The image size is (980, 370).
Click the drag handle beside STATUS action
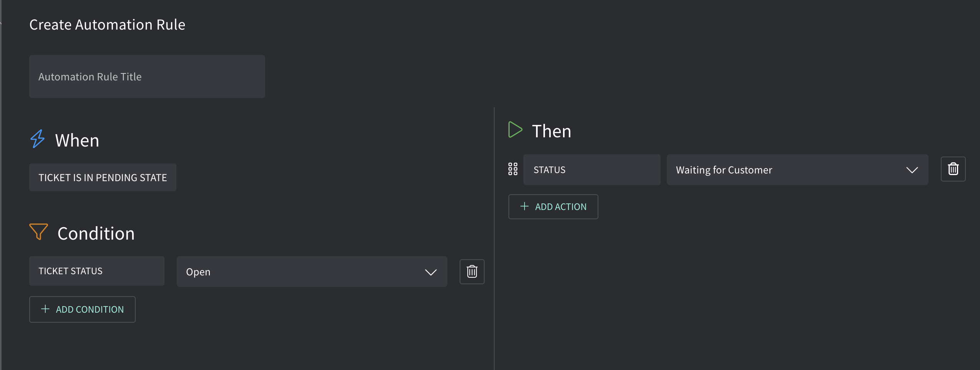coord(513,169)
